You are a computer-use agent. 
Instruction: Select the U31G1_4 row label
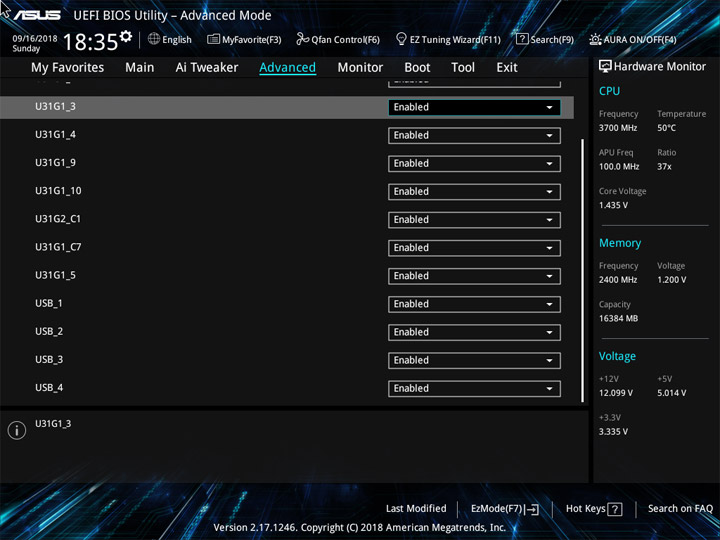(x=56, y=135)
